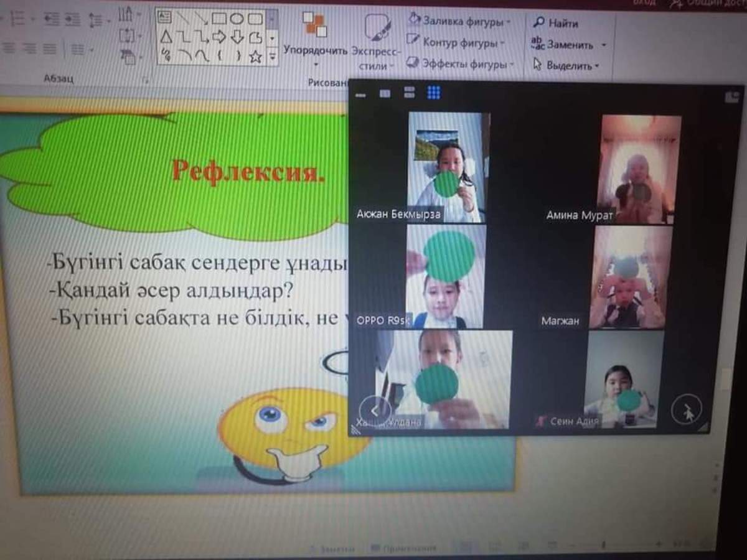Viewport: 747px width, 560px height.
Task: Choose the oval shape from gallery
Action: 237,19
